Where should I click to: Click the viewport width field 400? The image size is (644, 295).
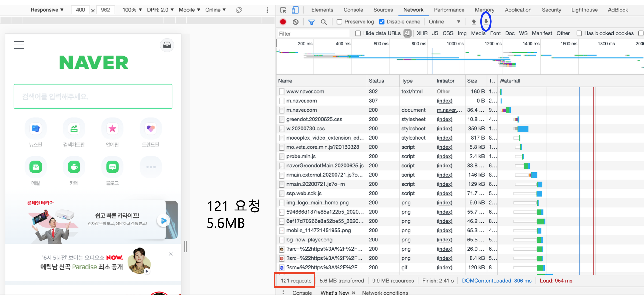(80, 10)
